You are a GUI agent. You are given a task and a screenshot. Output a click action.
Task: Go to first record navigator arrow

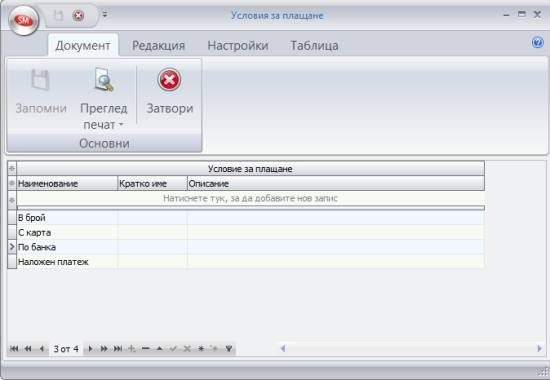(14, 348)
